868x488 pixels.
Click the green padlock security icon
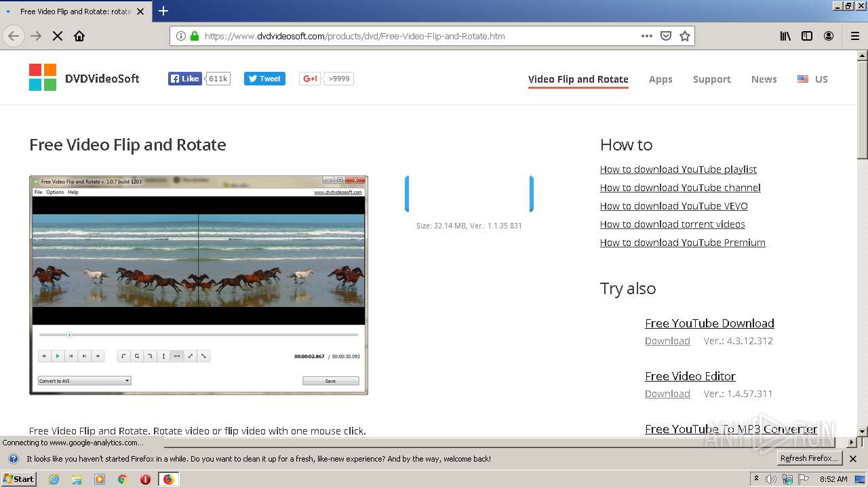(x=195, y=36)
